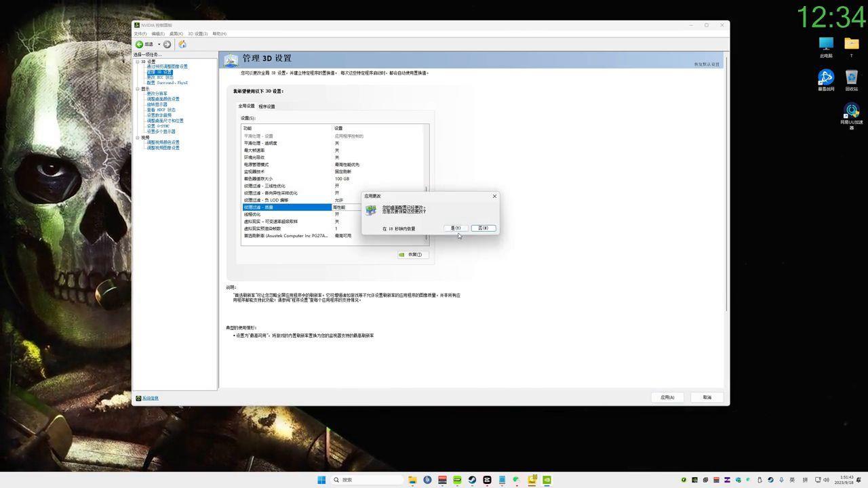The width and height of the screenshot is (868, 488).
Task: Open the Back history dropdown arrow
Action: [x=159, y=44]
